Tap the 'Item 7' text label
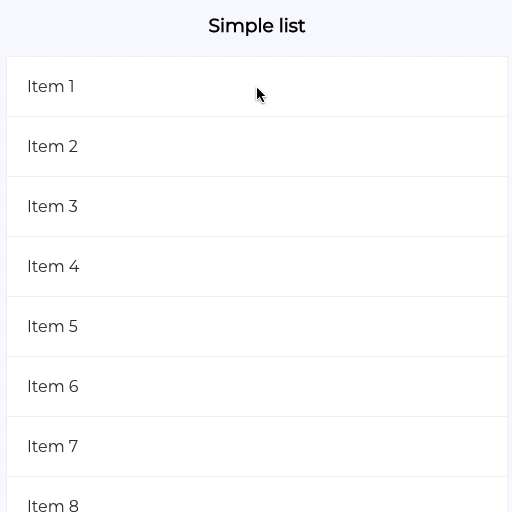 click(53, 447)
